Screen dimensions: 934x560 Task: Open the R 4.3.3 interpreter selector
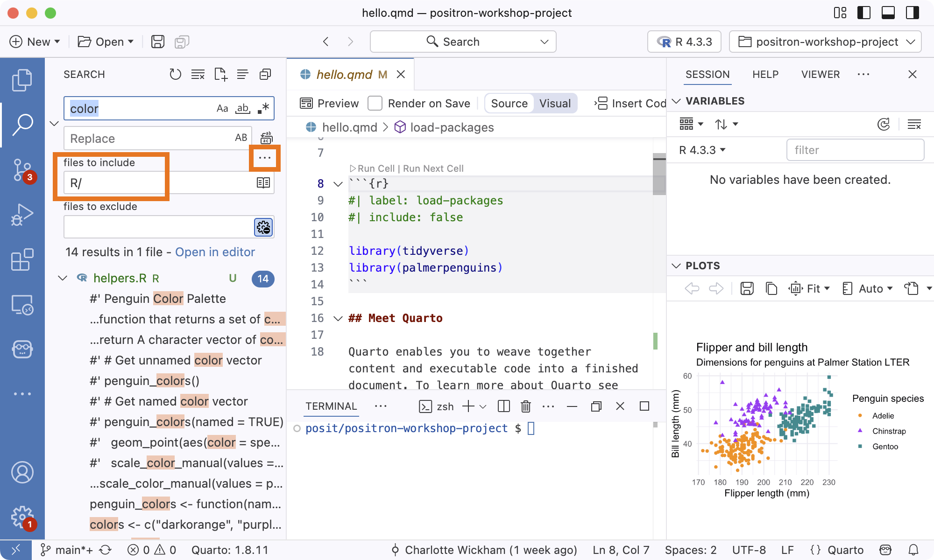pyautogui.click(x=684, y=42)
